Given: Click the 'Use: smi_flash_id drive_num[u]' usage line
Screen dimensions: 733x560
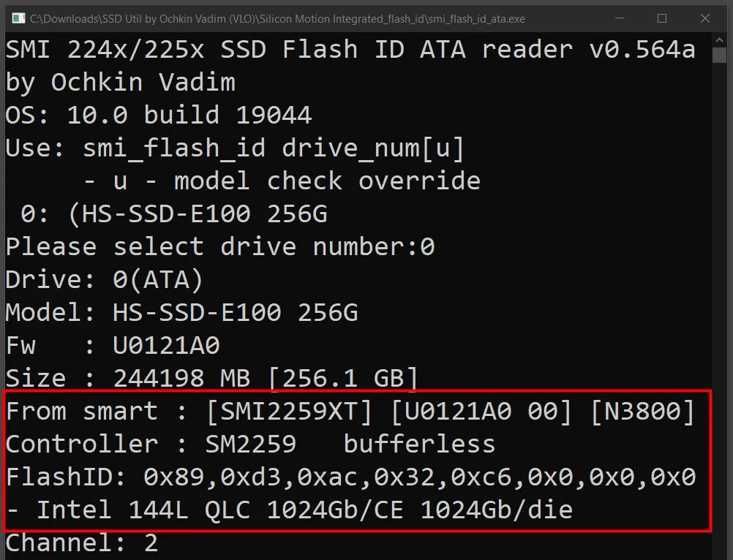Looking at the screenshot, I should [x=235, y=148].
